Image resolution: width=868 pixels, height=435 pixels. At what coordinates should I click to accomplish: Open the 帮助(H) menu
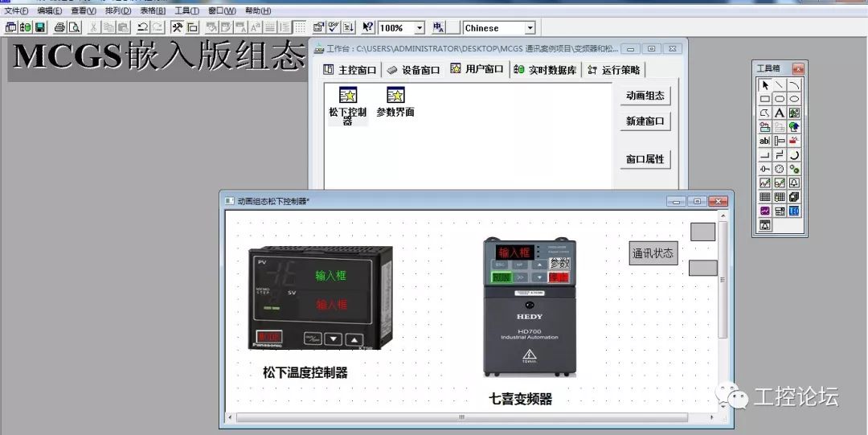258,10
